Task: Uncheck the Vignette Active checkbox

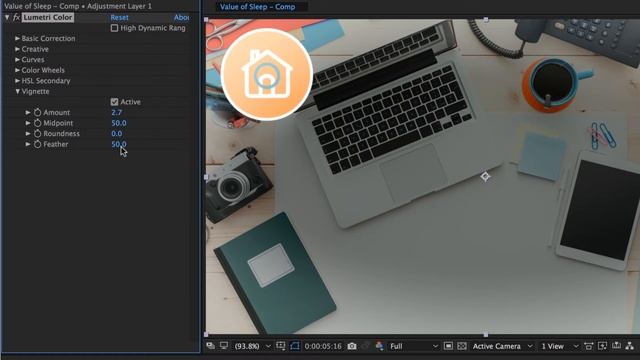Action: 114,102
